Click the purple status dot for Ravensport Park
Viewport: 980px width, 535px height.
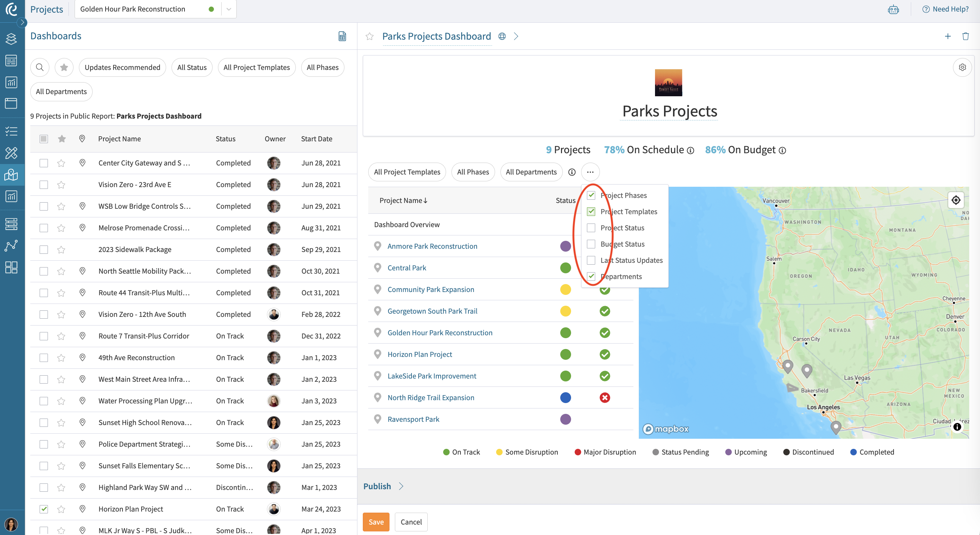click(565, 419)
